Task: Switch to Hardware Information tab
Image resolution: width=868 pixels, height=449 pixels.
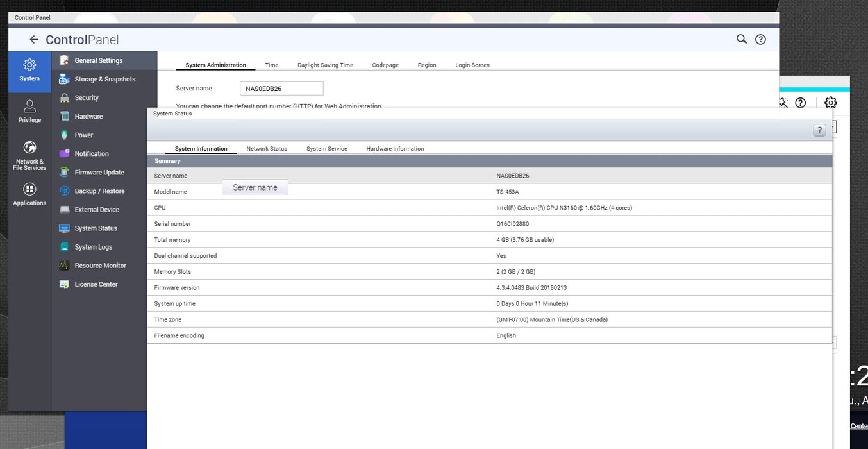Action: [x=395, y=148]
